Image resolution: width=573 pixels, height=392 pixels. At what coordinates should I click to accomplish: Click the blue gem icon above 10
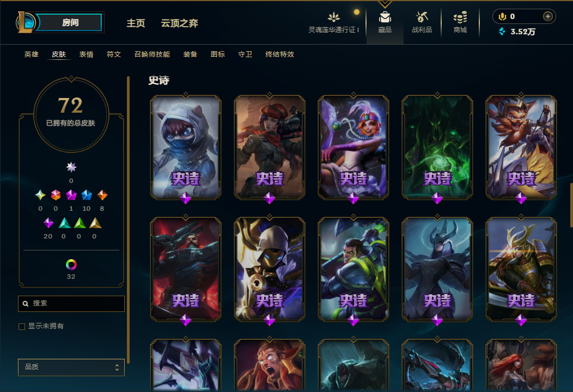point(86,195)
